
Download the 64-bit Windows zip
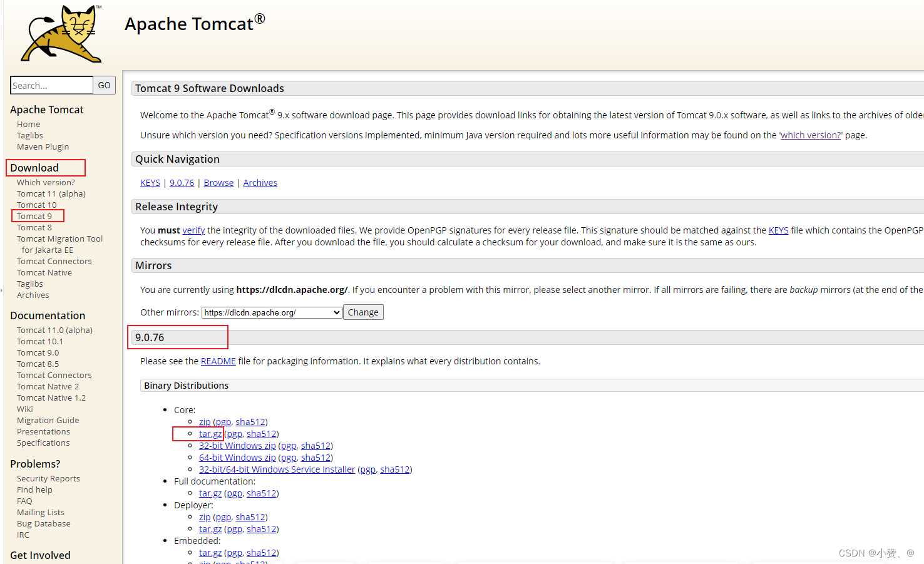(x=237, y=457)
